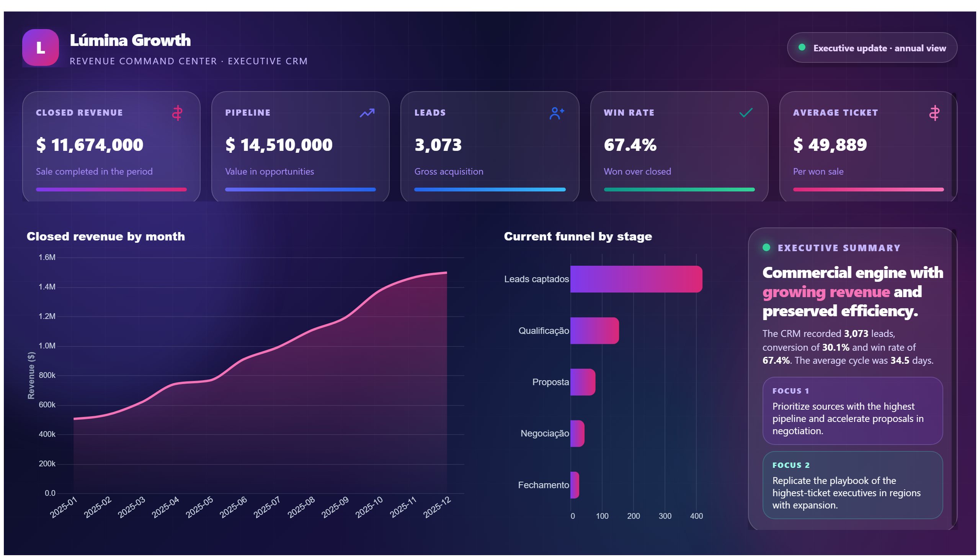This screenshot has width=980, height=559.
Task: Click the 'growing revenue' highlighted phrase
Action: click(x=826, y=292)
